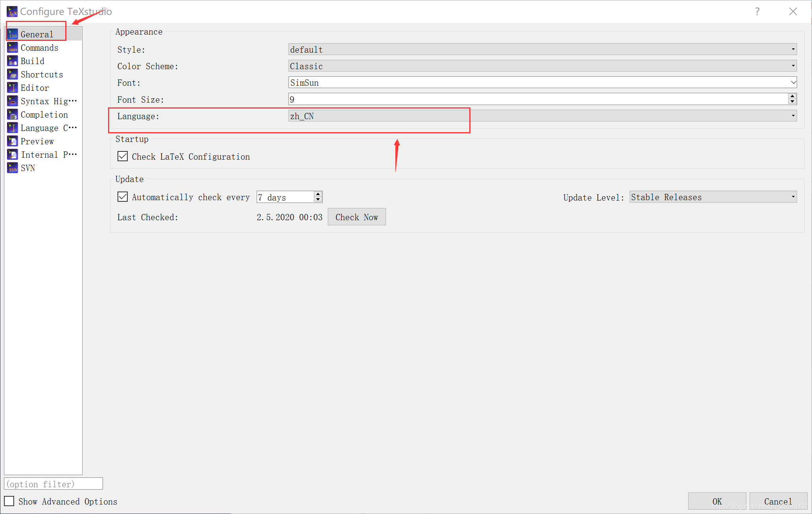Select SVN in the sidebar

43,168
